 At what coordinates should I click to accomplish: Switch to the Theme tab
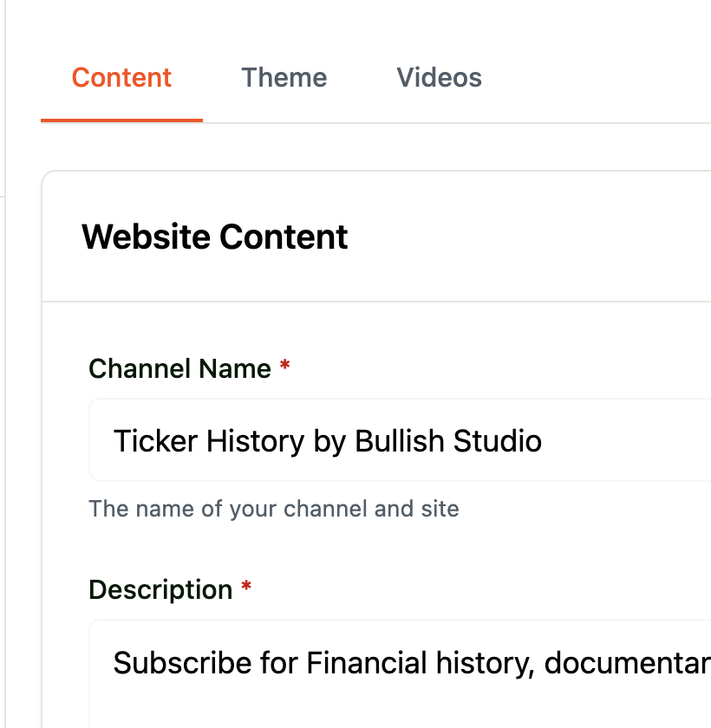coord(284,77)
